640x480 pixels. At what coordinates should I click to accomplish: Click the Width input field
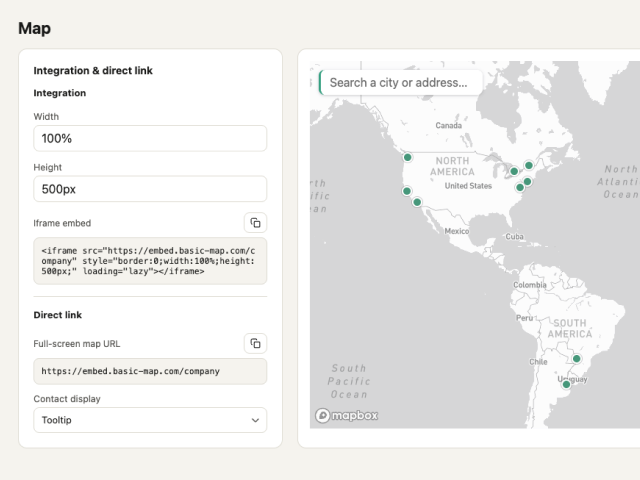150,138
